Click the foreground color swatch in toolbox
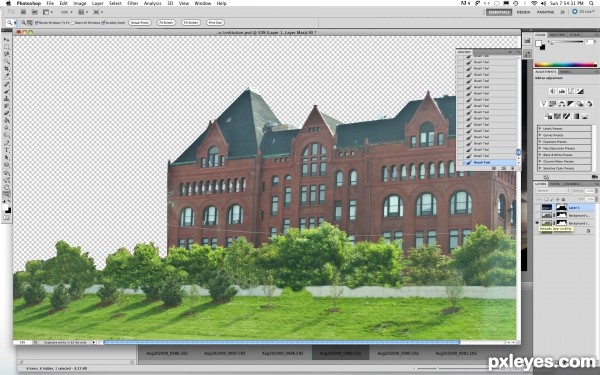This screenshot has width=600, height=375. pos(6,207)
